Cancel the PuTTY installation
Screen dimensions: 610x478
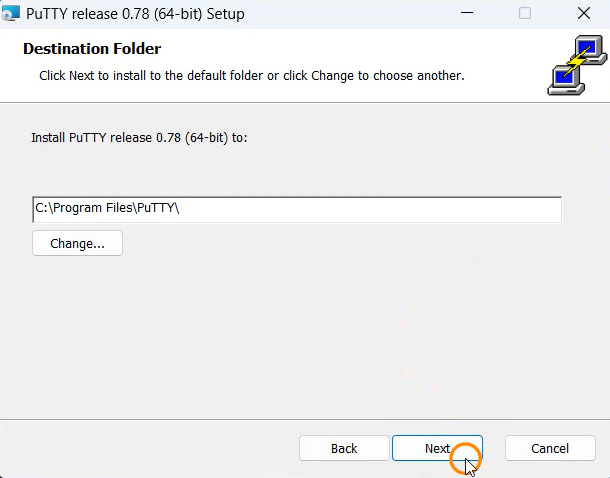tap(550, 448)
